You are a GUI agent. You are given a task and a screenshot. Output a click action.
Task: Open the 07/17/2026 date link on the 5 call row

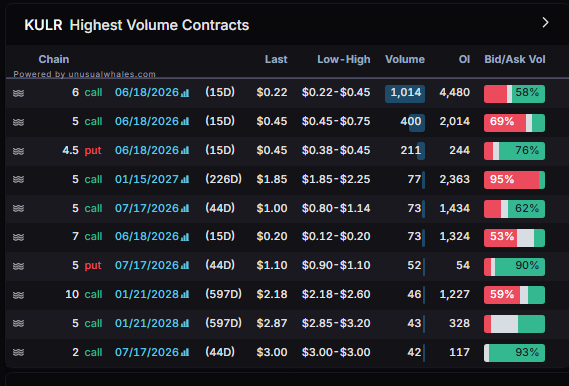(147, 208)
